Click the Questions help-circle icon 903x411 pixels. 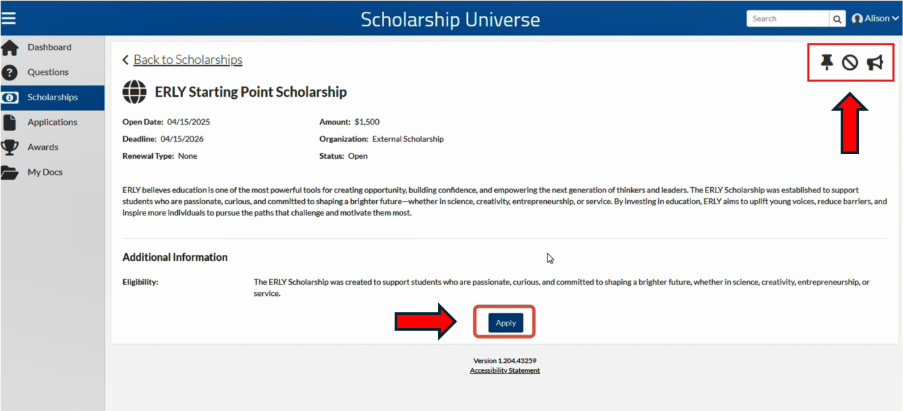[10, 73]
